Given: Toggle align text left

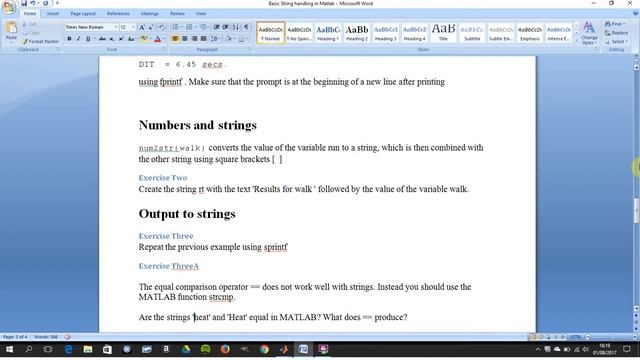Looking at the screenshot, I should (x=175, y=39).
